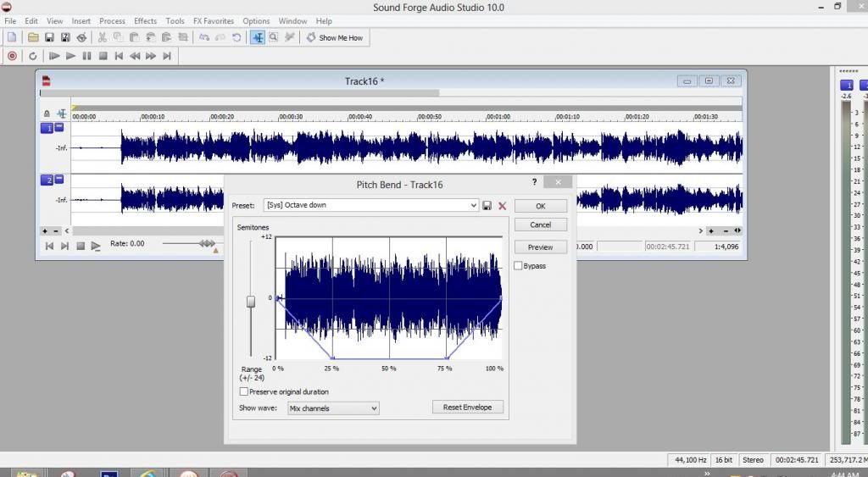Click the Pitch Bend help question mark
Viewport: 868px width, 477px height.
[534, 181]
